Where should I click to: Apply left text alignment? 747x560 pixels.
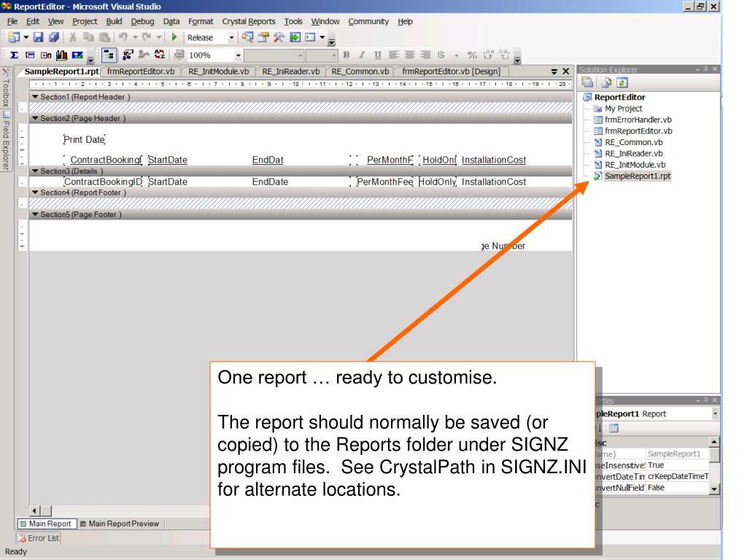point(393,55)
